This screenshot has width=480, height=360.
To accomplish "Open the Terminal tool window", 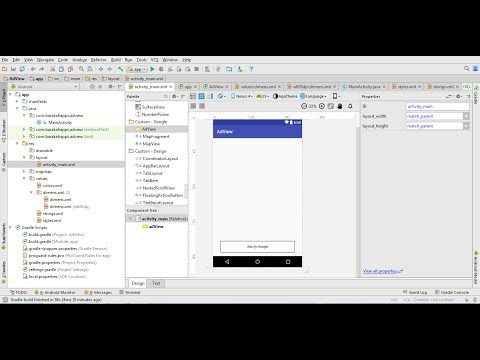I will coord(130,292).
